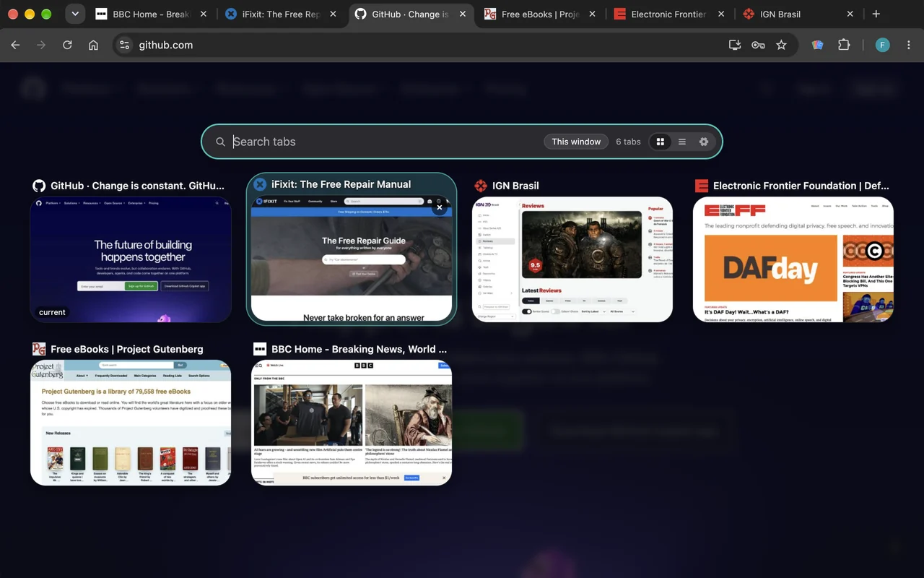Open the IGN Brasil tab preview
Image resolution: width=924 pixels, height=578 pixels.
tap(572, 259)
